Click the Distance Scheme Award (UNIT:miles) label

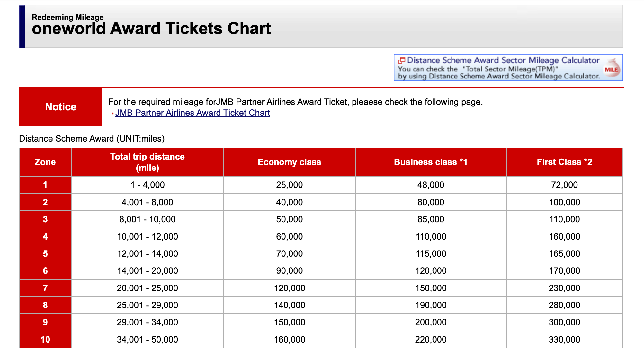(x=92, y=138)
